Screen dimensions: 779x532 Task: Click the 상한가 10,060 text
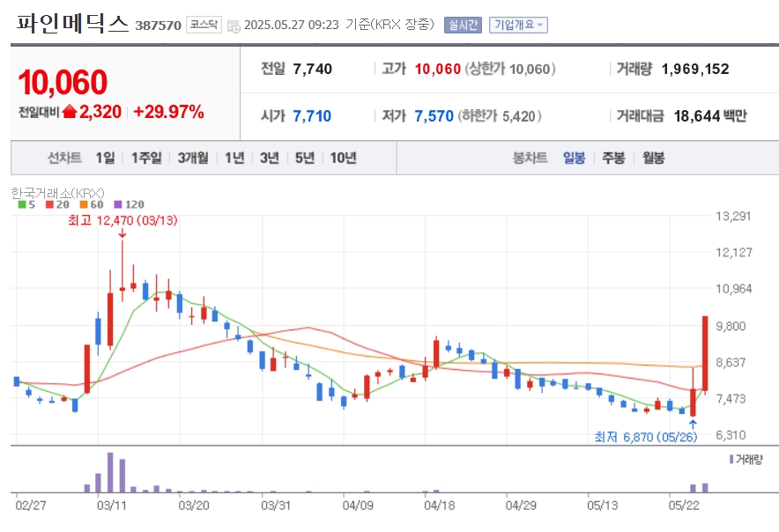pyautogui.click(x=510, y=69)
